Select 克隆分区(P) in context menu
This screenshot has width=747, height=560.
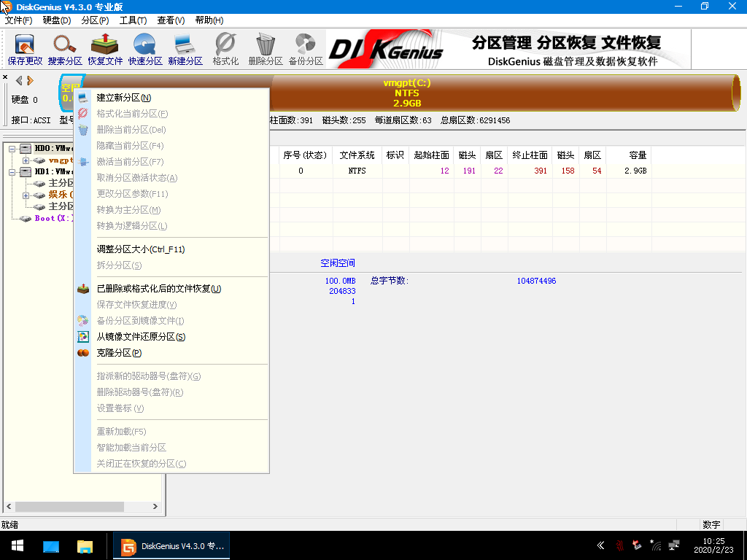[x=171, y=353]
